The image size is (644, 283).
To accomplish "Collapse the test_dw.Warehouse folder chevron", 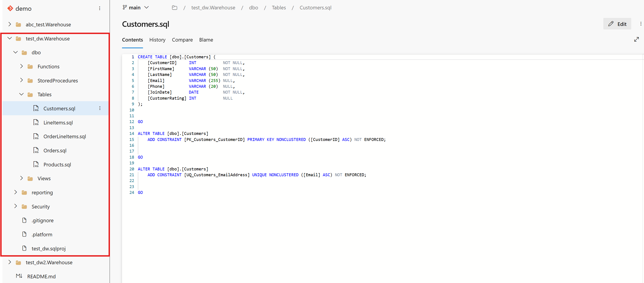I will 10,38.
